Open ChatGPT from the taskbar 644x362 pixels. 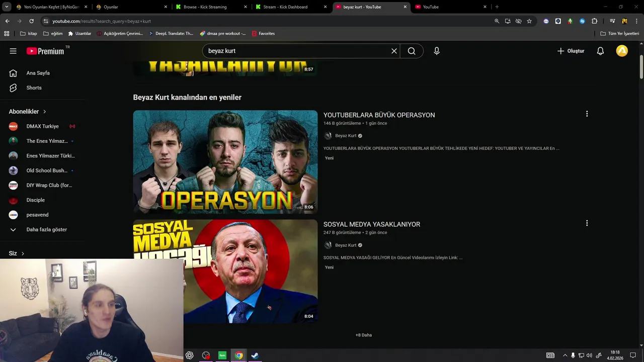pyautogui.click(x=190, y=355)
